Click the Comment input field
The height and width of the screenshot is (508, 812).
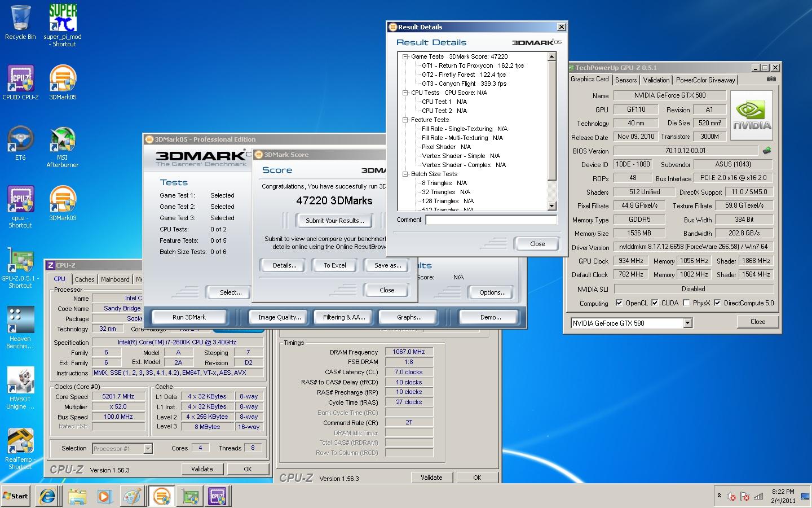point(491,220)
